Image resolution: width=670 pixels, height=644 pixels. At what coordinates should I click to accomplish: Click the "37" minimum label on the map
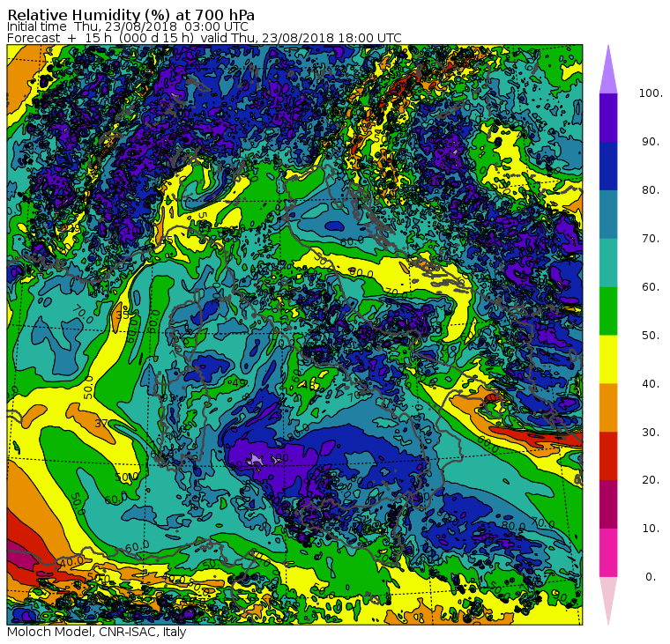pos(101,424)
